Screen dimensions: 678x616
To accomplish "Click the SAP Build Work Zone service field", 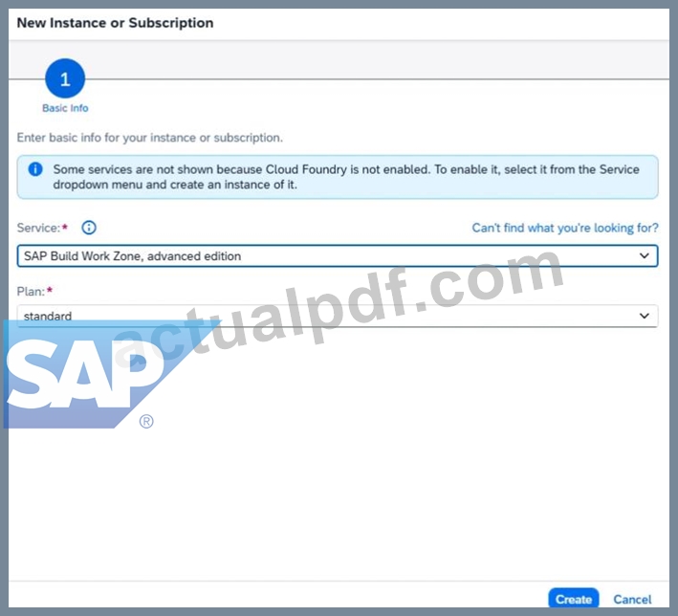I will [338, 256].
